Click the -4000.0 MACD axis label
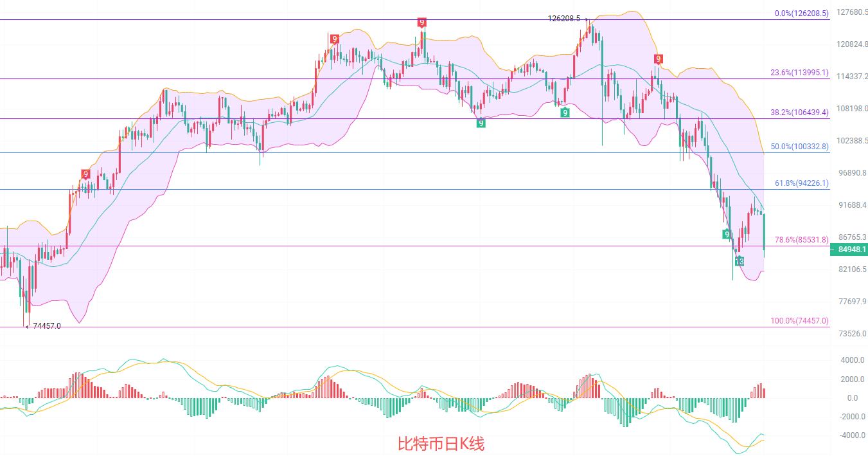Image resolution: width=868 pixels, height=456 pixels. click(851, 435)
